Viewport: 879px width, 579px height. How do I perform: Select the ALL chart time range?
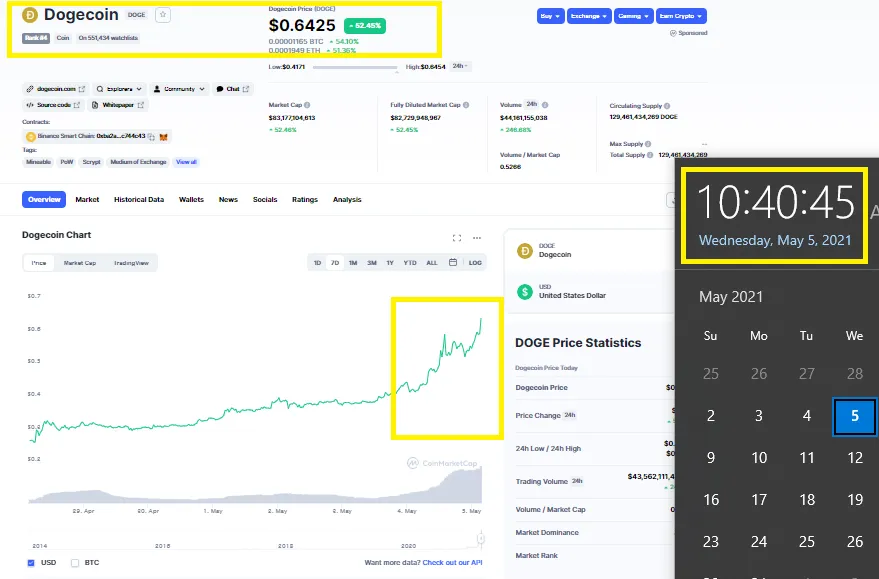coord(432,262)
